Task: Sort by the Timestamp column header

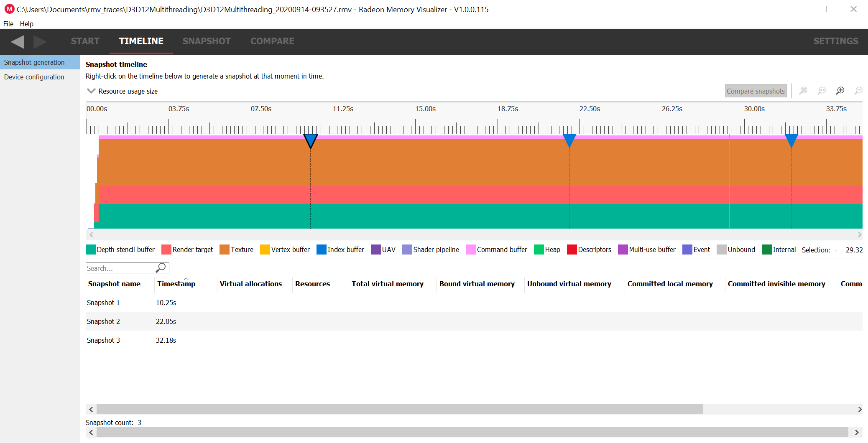Action: pos(176,284)
